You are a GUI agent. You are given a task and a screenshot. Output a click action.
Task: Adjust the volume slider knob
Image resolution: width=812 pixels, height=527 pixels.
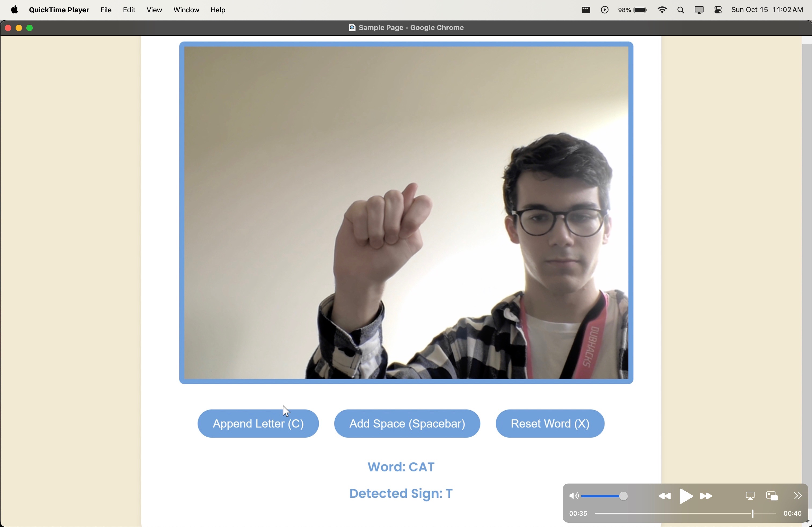pyautogui.click(x=623, y=496)
